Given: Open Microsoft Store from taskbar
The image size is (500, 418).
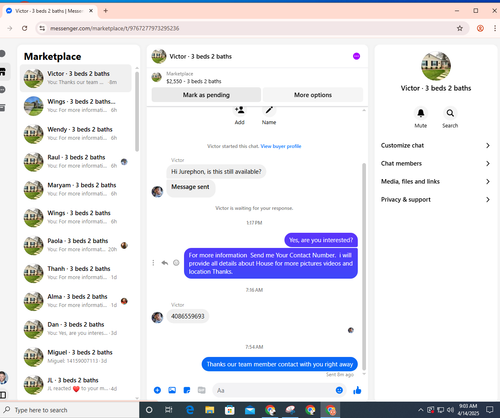Looking at the screenshot, I should [x=230, y=410].
